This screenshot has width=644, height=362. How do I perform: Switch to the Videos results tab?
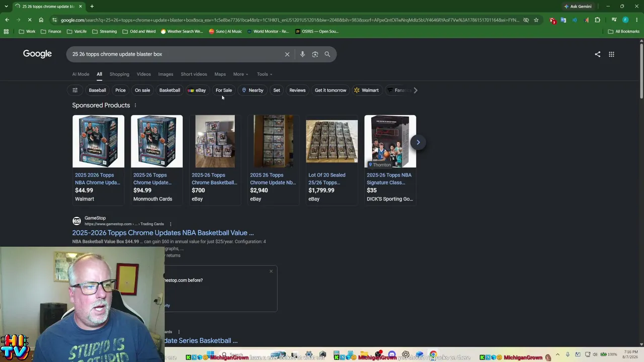tap(143, 74)
